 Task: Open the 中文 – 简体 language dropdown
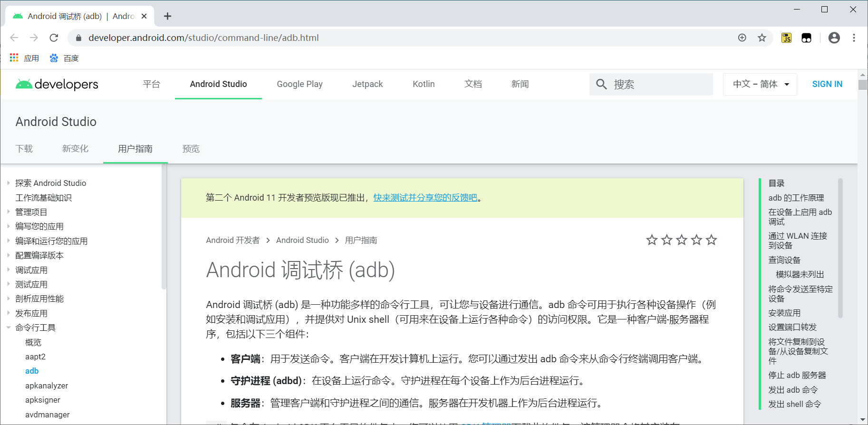tap(760, 84)
